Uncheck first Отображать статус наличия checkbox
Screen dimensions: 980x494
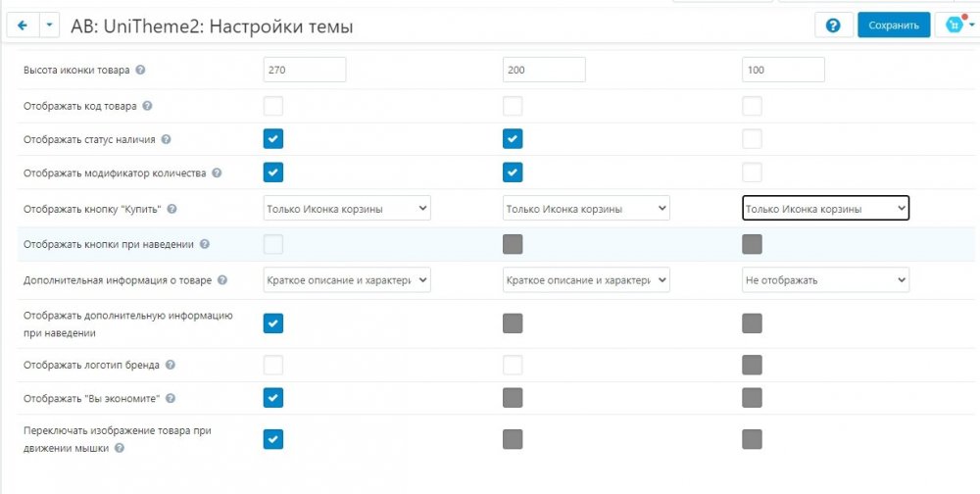pyautogui.click(x=273, y=139)
